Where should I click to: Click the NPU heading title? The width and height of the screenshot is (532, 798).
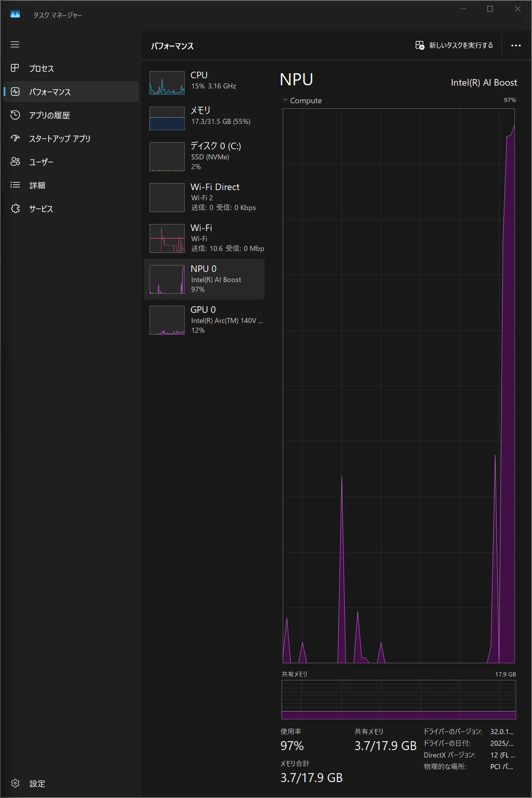(297, 80)
